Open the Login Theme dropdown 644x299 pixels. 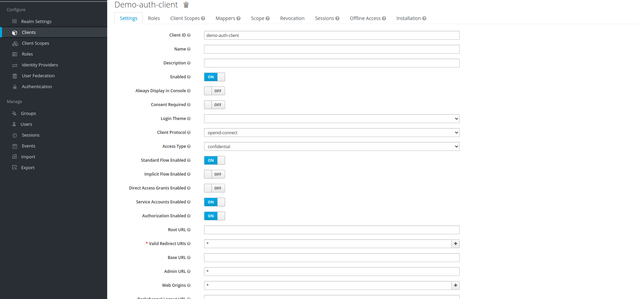(x=331, y=119)
